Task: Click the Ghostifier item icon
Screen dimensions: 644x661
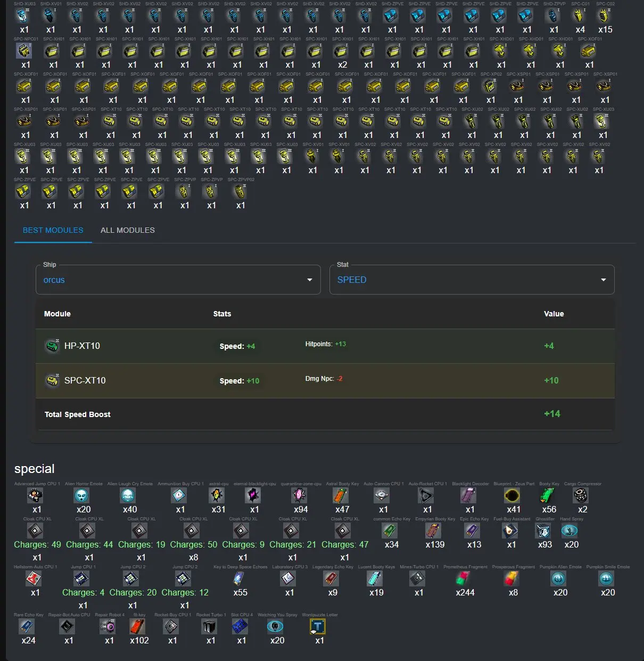Action: point(543,531)
